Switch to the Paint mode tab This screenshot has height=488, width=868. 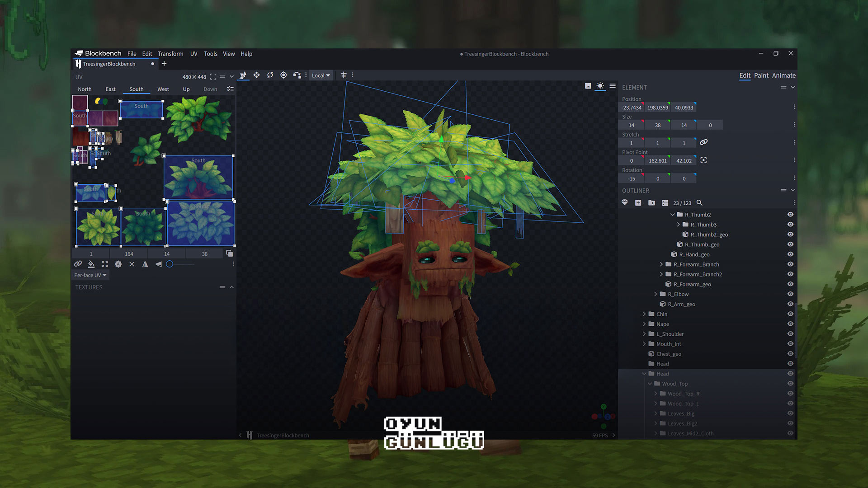coord(761,75)
